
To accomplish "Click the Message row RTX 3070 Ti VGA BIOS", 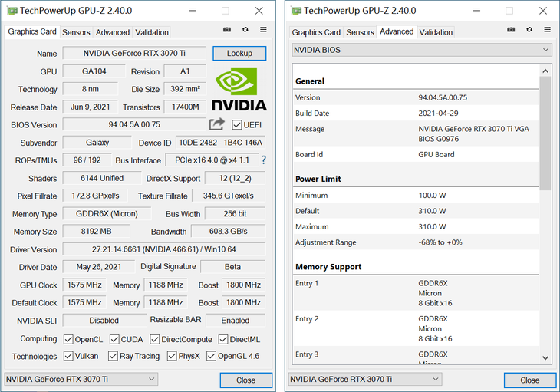I will pyautogui.click(x=416, y=134).
